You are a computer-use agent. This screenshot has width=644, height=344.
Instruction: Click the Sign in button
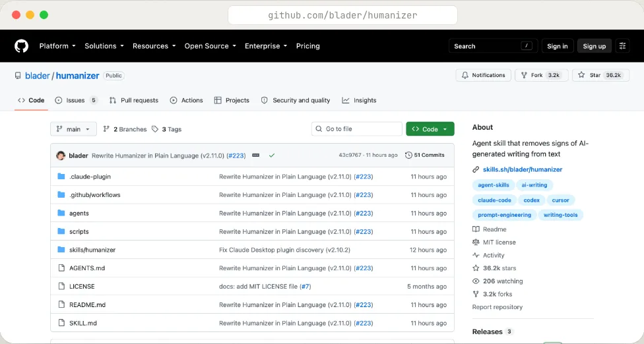tap(558, 46)
